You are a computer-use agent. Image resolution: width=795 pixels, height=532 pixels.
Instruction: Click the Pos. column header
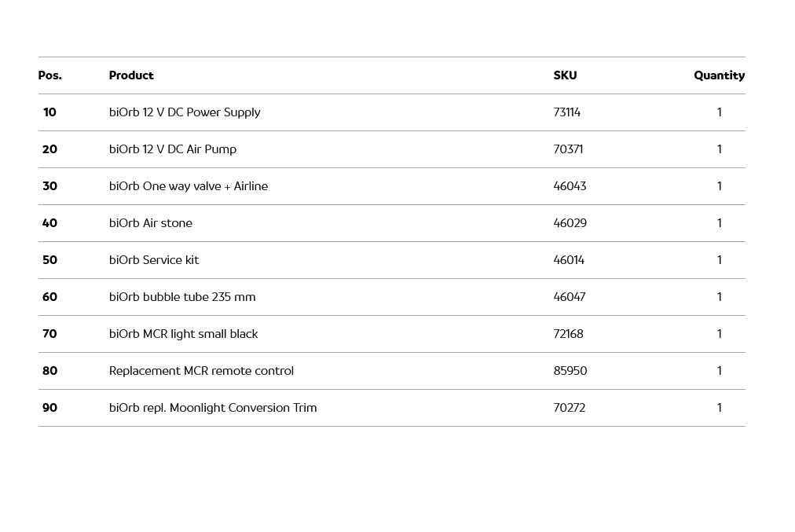(x=49, y=75)
